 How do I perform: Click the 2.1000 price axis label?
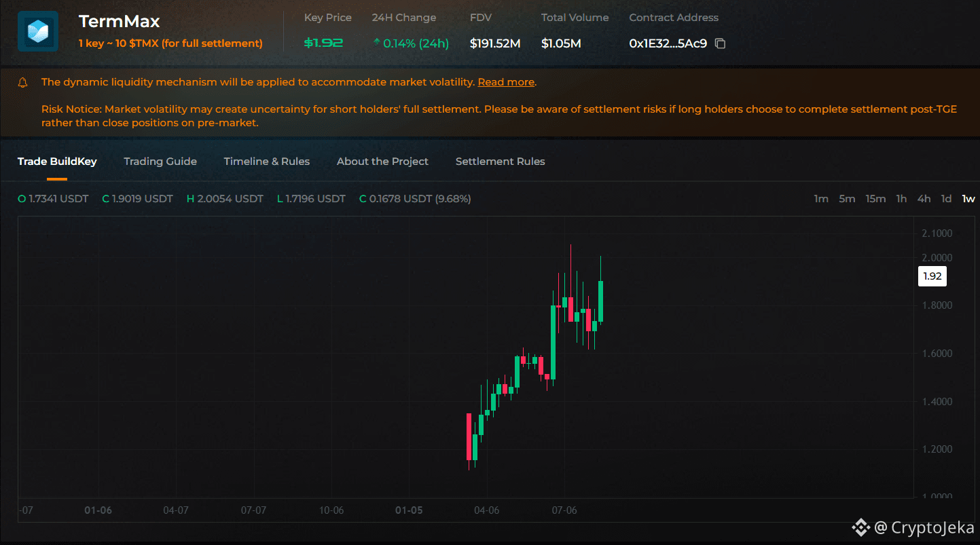click(x=937, y=233)
